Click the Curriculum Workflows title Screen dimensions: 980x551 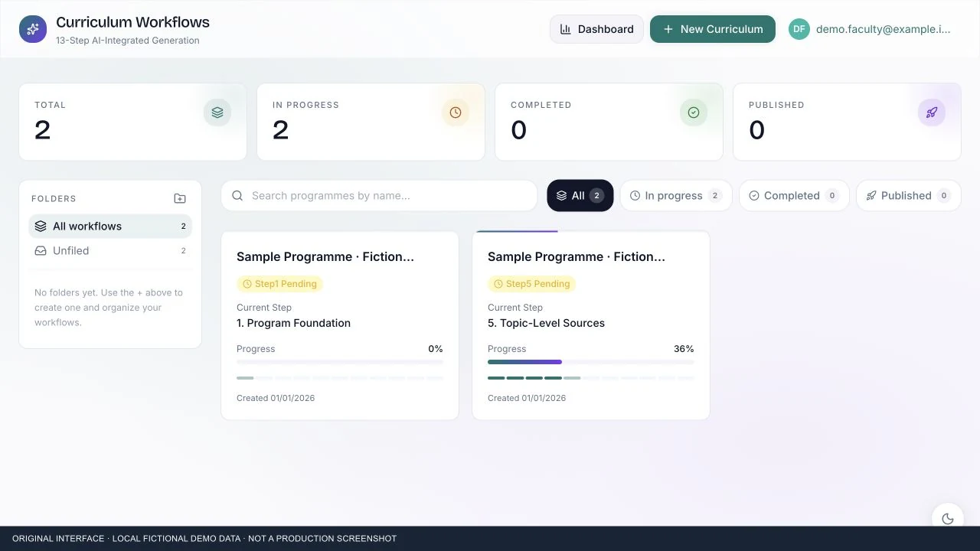(x=132, y=22)
